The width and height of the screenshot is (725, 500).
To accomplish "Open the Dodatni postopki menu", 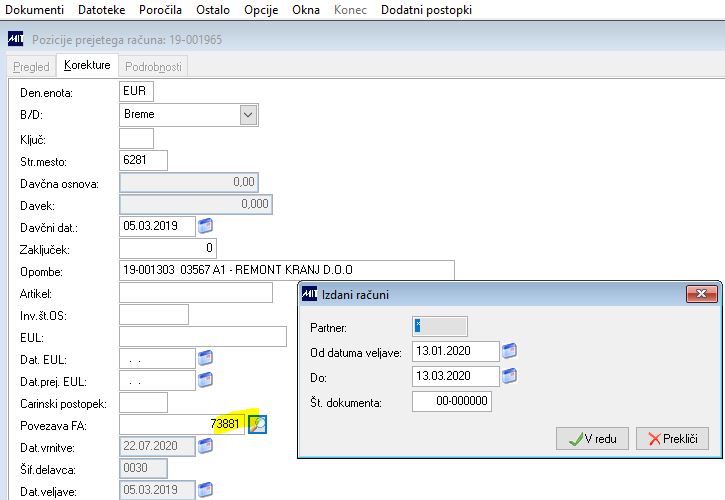I will click(x=426, y=10).
